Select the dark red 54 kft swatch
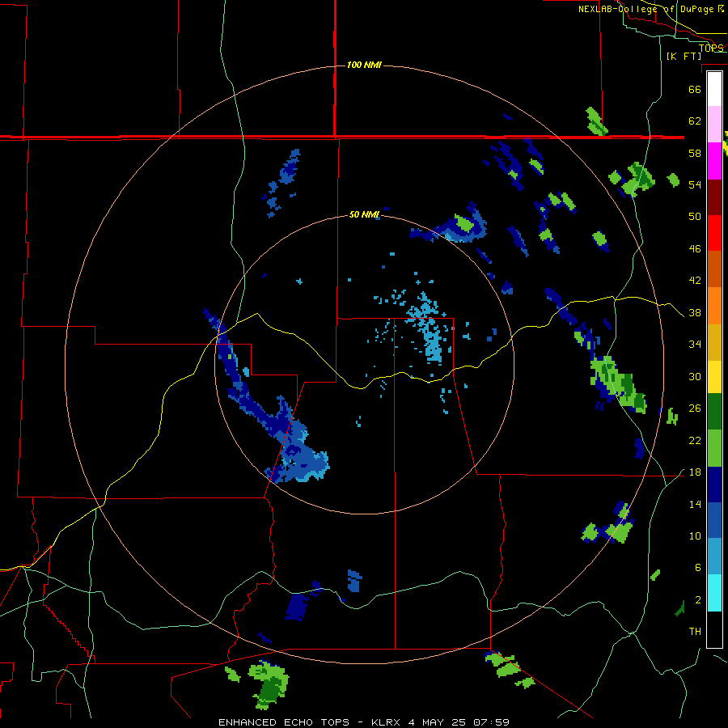The image size is (728, 728). tap(714, 197)
